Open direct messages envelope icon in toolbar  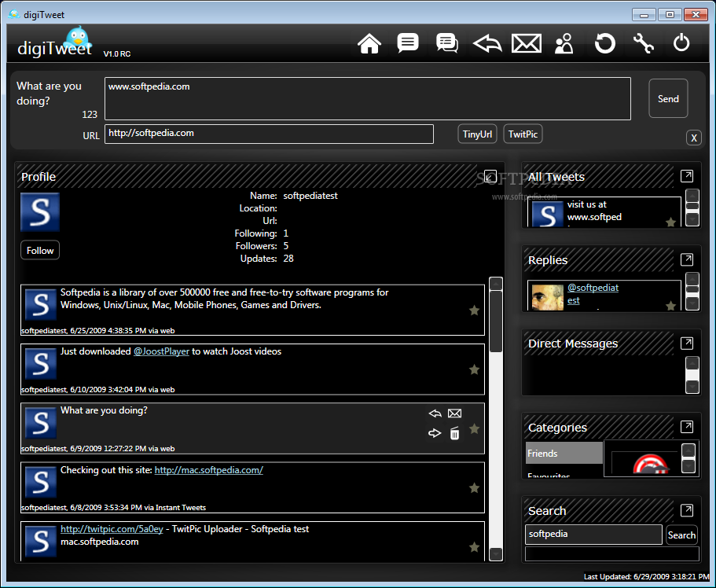pos(527,43)
